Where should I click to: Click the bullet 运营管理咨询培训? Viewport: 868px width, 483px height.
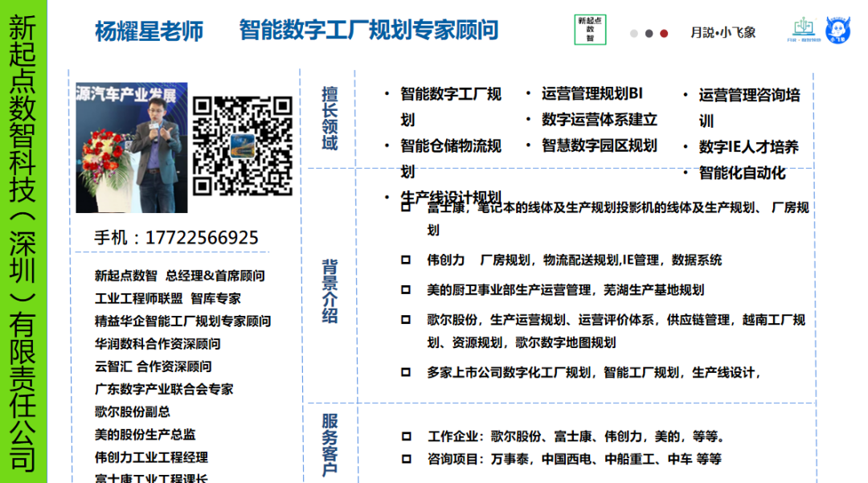click(x=750, y=108)
